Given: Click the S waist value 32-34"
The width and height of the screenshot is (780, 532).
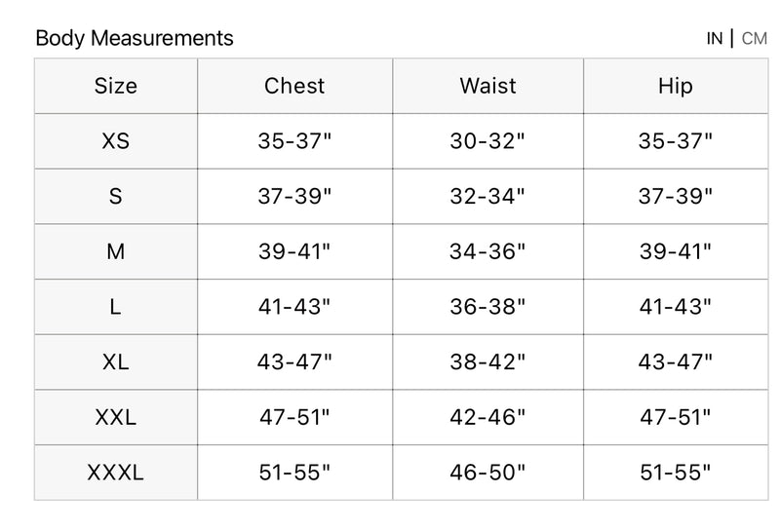Looking at the screenshot, I should coord(487,197).
